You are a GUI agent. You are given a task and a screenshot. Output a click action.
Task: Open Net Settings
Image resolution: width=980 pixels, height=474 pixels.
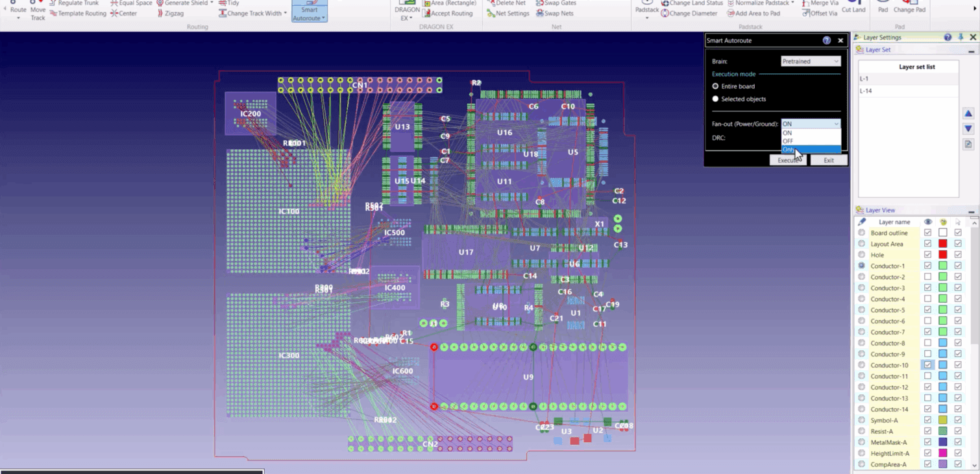(x=508, y=13)
